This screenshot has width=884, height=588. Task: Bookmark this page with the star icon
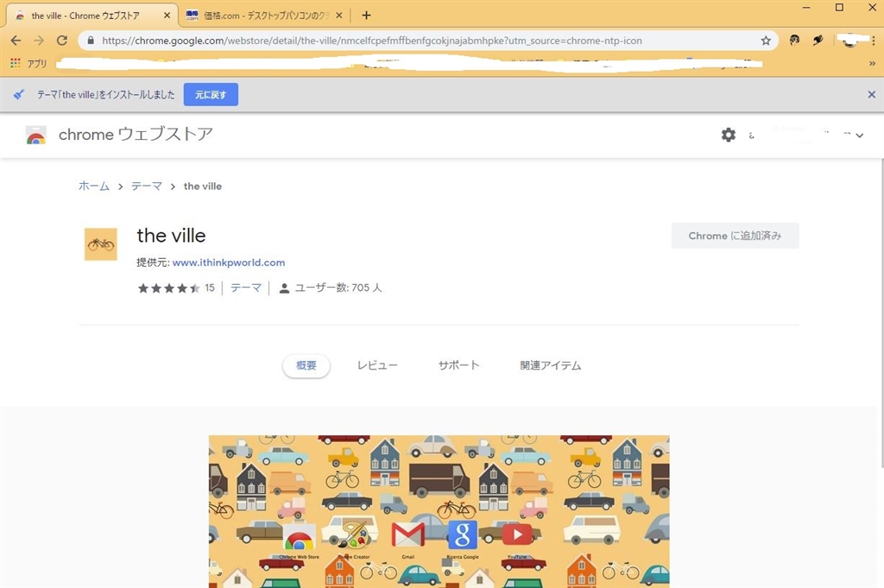click(766, 41)
